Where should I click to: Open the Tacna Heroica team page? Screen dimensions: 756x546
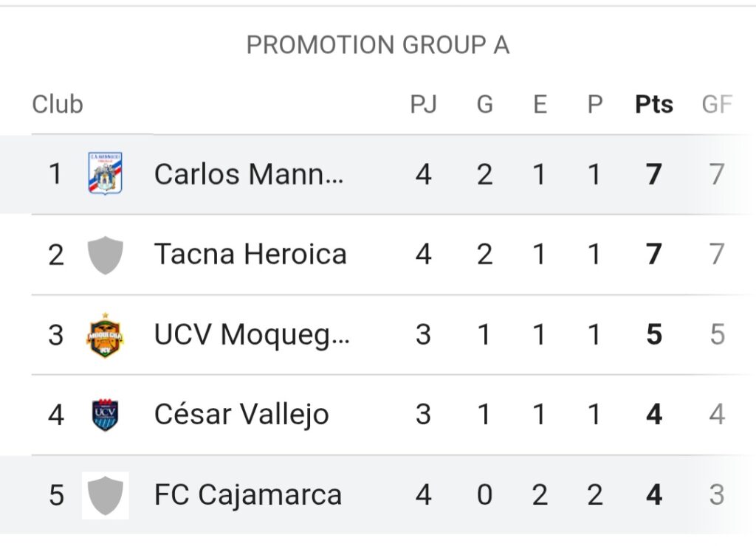click(250, 254)
